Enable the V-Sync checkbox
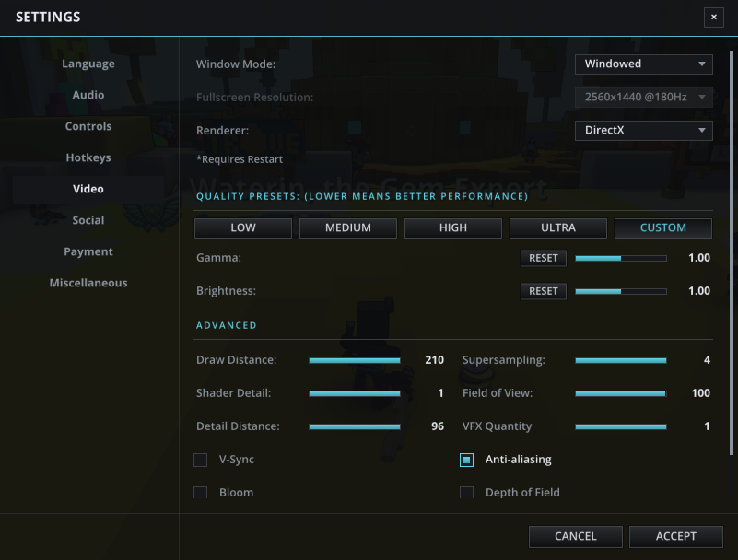738x560 pixels. coord(201,460)
